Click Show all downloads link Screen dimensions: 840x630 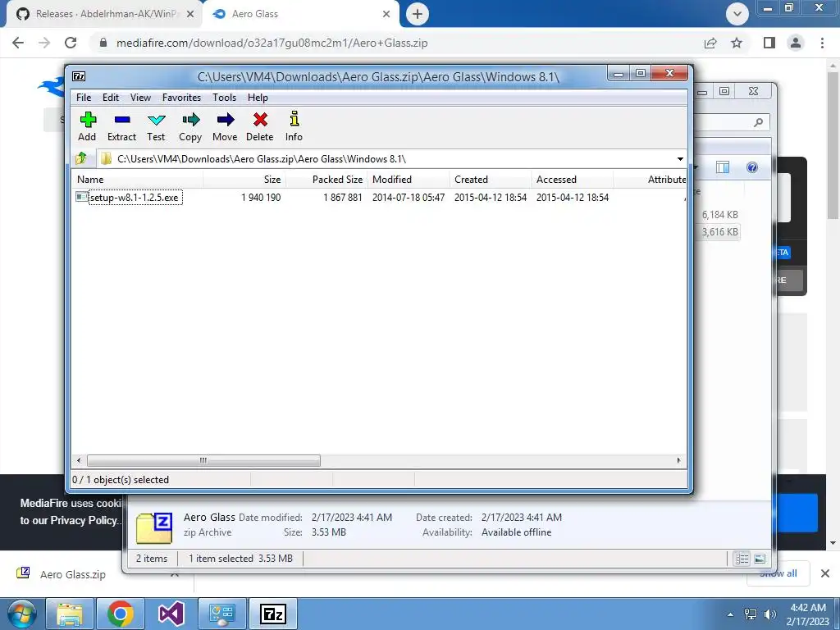pos(778,573)
